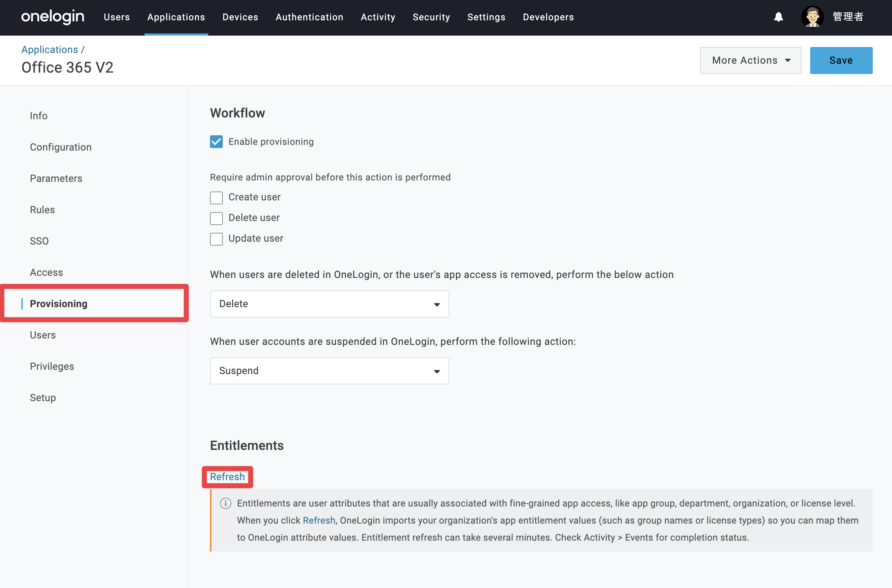The height and width of the screenshot is (588, 892).
Task: Open the Activity top menu
Action: click(x=378, y=17)
